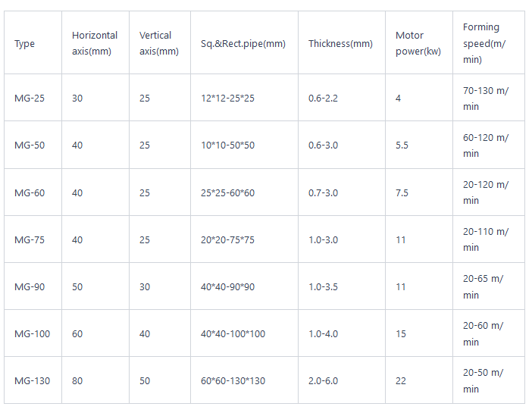Click the MG-25 type cell

(30, 98)
